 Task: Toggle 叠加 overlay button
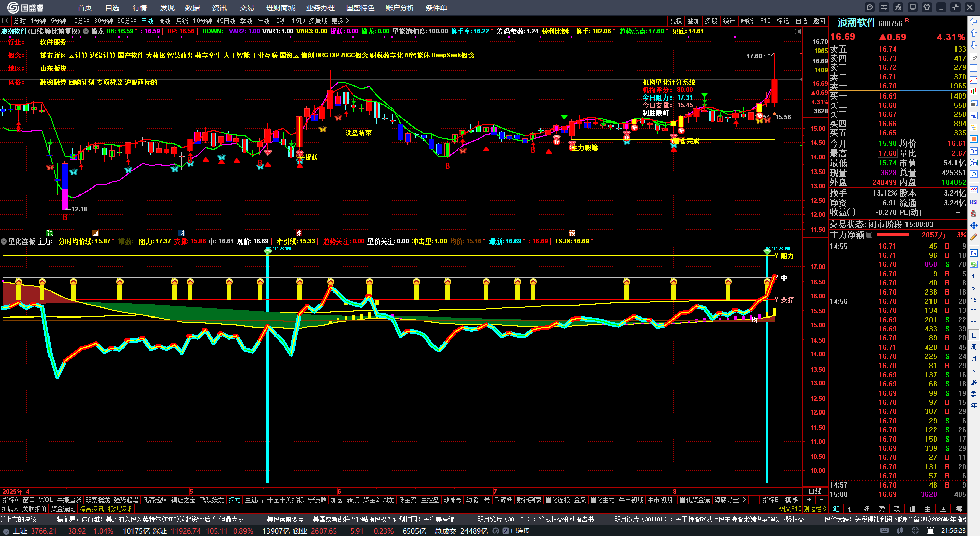(694, 21)
